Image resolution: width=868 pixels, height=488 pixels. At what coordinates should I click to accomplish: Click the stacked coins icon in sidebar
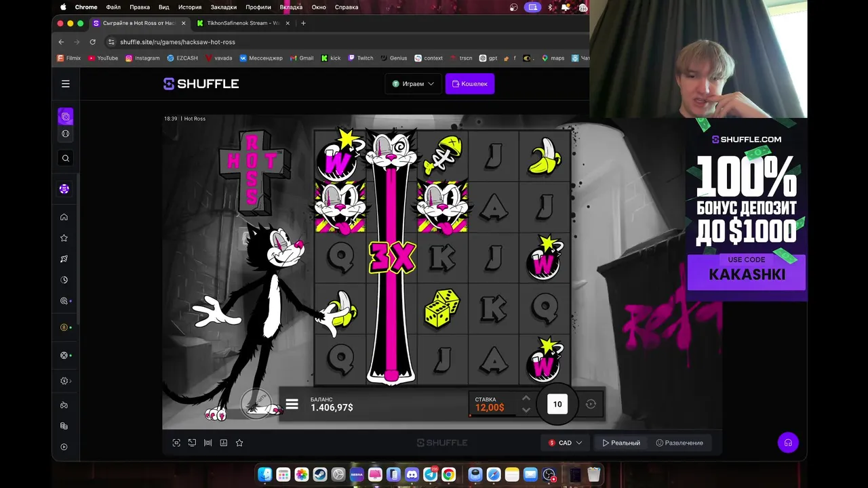pyautogui.click(x=64, y=426)
